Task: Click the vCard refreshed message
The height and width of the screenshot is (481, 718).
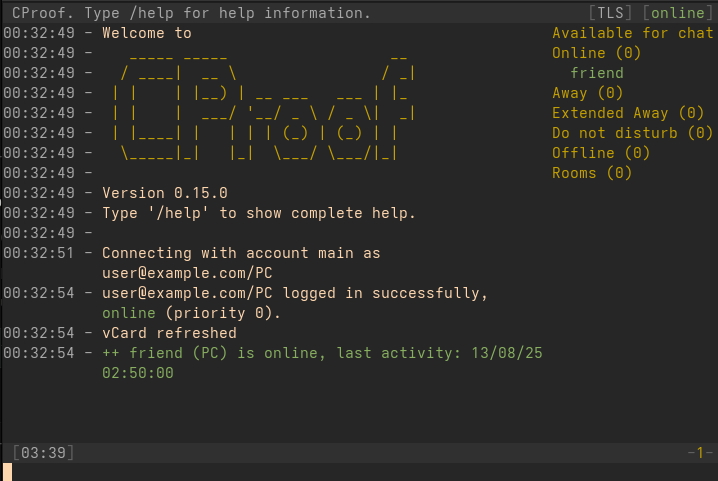Action: click(169, 333)
